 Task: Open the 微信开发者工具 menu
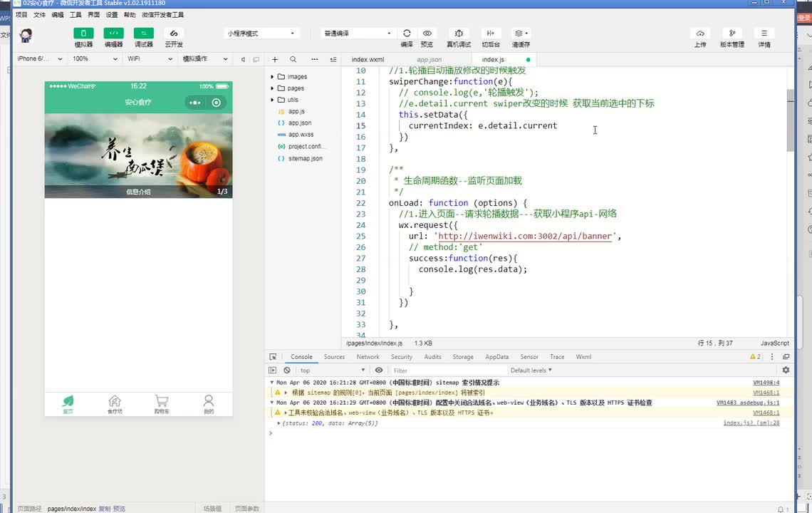[162, 15]
